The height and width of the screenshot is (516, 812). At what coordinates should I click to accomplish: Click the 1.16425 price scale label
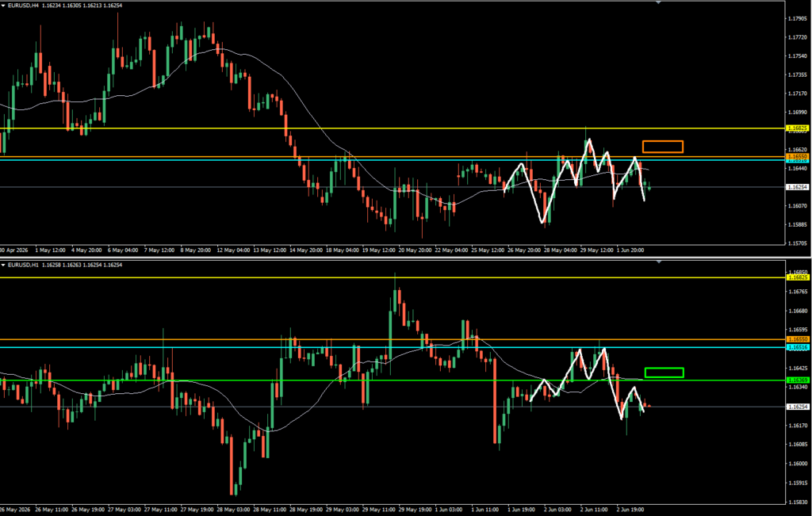coord(798,369)
